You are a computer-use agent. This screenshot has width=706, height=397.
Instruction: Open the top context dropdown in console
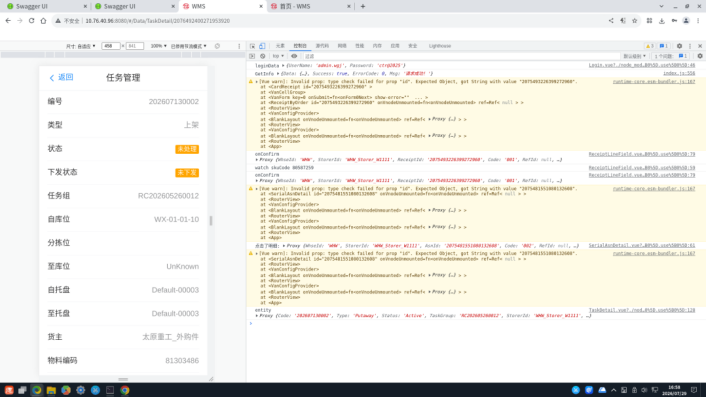click(278, 56)
